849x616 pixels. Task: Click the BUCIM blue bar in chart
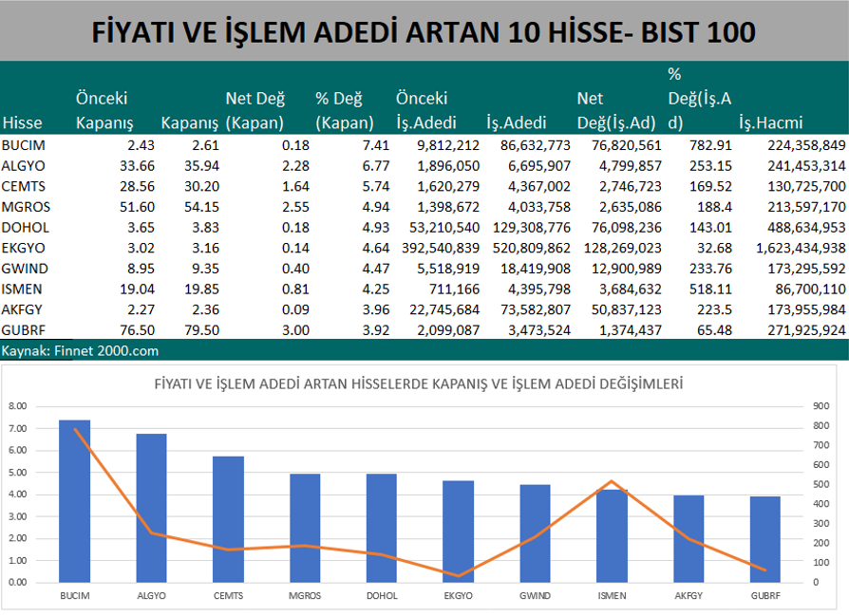coord(75,501)
